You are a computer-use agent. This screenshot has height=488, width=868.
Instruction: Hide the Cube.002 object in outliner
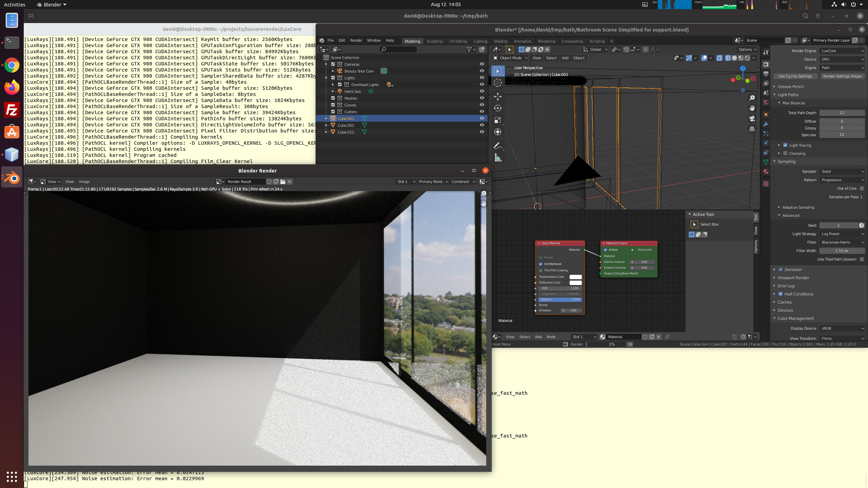pyautogui.click(x=482, y=125)
